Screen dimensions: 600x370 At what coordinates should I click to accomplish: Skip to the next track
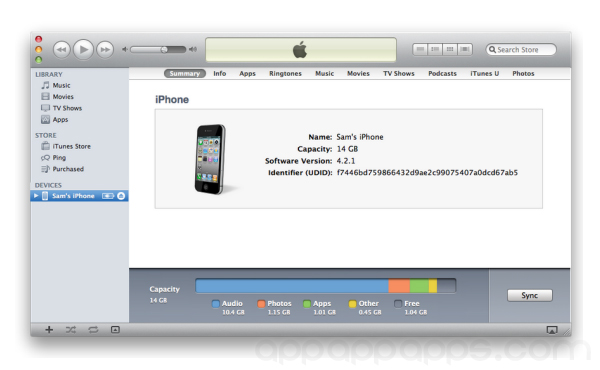tap(105, 50)
